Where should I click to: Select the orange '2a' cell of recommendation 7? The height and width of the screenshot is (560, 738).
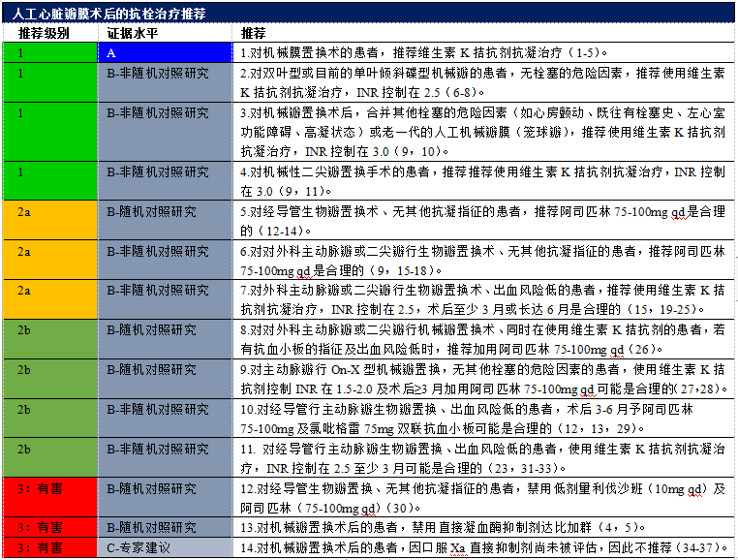pyautogui.click(x=50, y=299)
